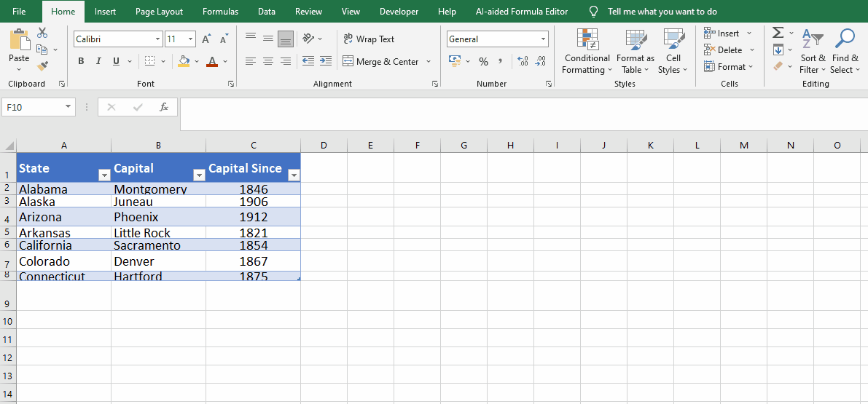Open the General number format dropdown
The image size is (868, 404).
click(543, 39)
